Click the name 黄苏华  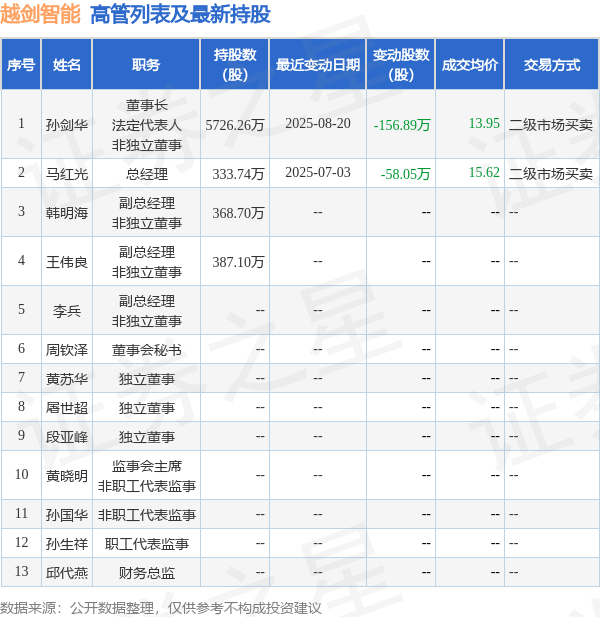tap(66, 379)
